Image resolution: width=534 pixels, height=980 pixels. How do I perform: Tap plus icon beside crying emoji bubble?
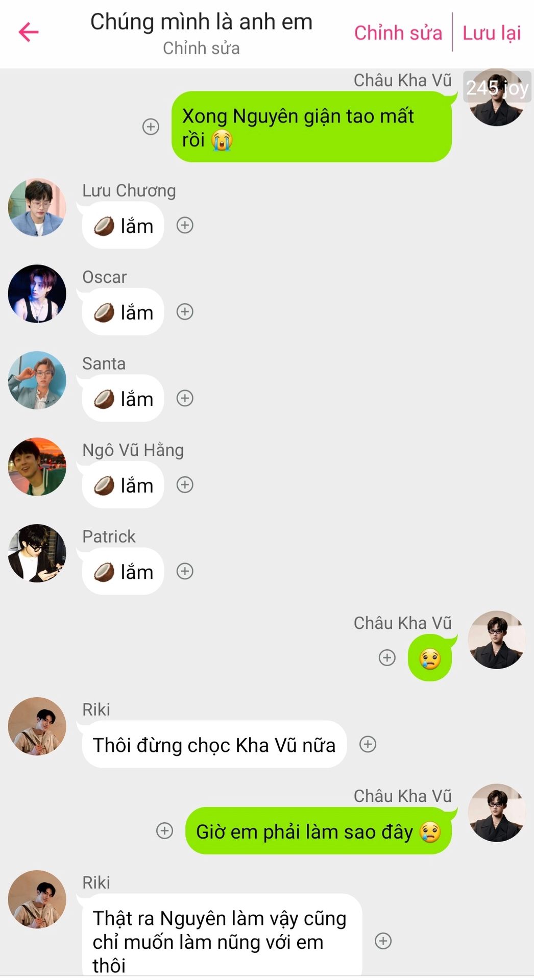pyautogui.click(x=387, y=657)
